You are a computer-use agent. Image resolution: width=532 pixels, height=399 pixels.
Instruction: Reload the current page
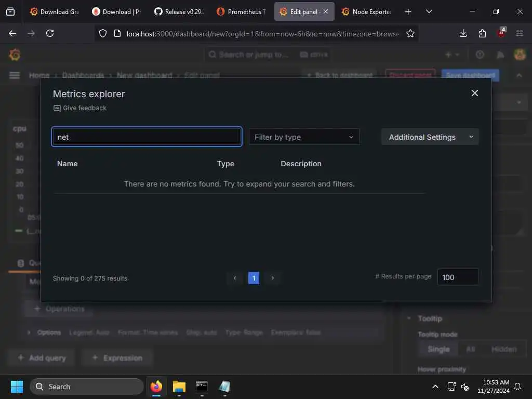tap(50, 33)
